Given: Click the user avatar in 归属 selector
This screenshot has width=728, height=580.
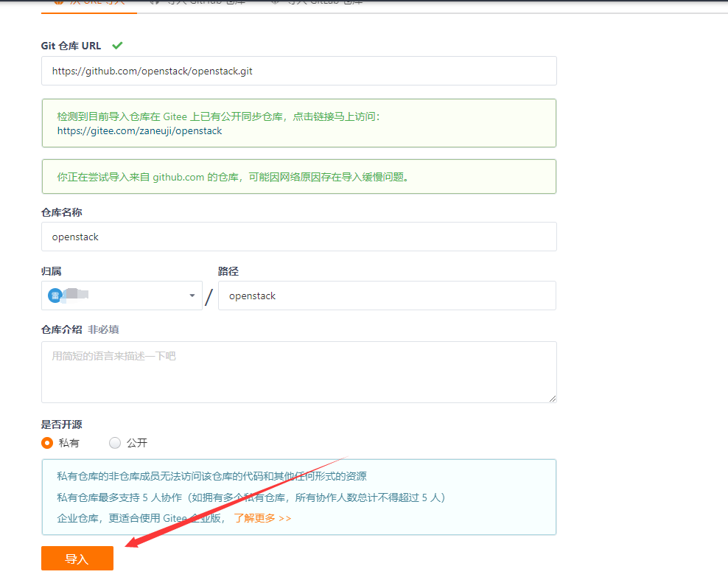Looking at the screenshot, I should [x=55, y=296].
